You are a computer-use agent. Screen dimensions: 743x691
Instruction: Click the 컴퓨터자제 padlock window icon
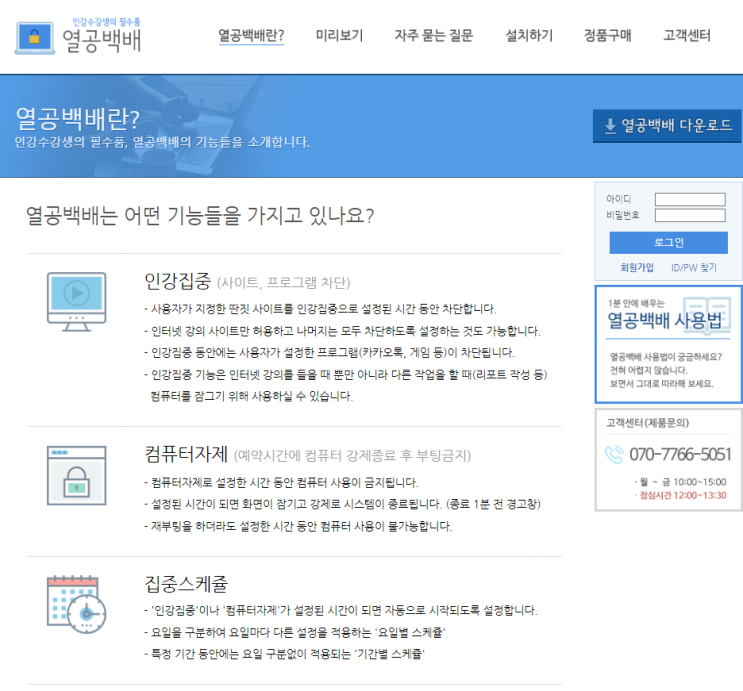point(76,475)
